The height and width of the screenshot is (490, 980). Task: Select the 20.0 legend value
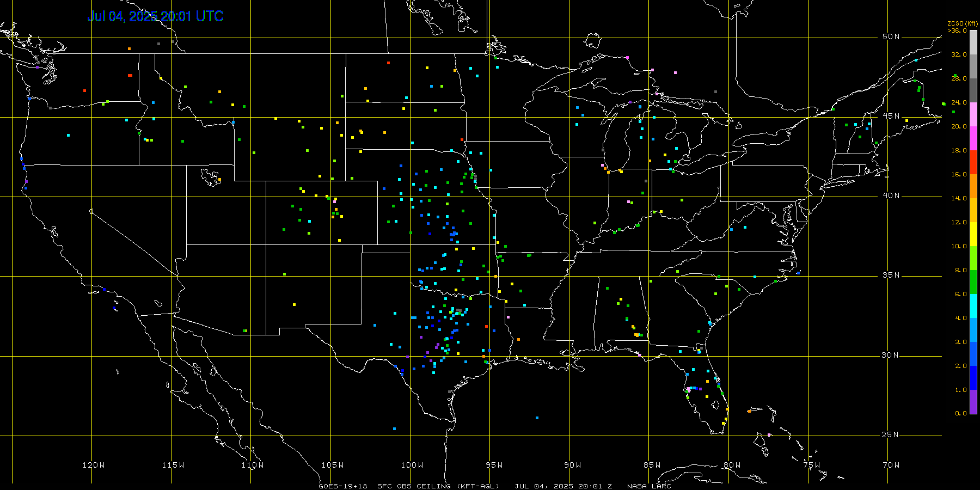[959, 126]
